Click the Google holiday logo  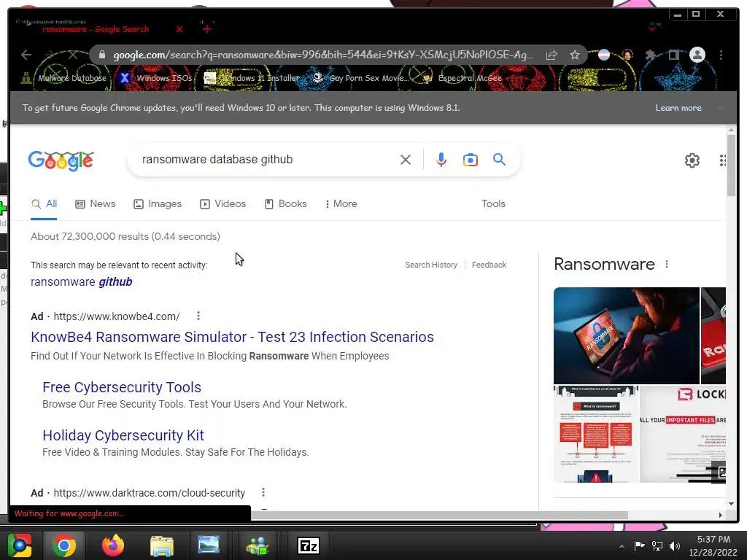point(61,160)
